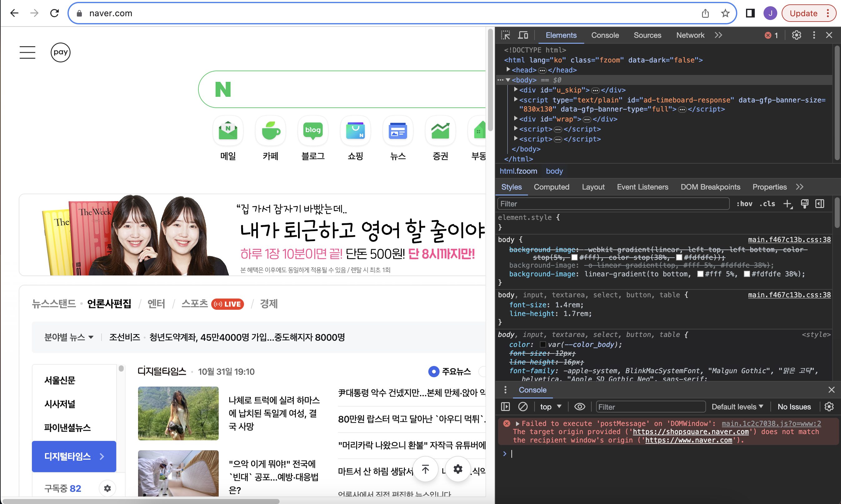This screenshot has height=504, width=841.
Task: Open the Event Listeners tab
Action: 642,187
